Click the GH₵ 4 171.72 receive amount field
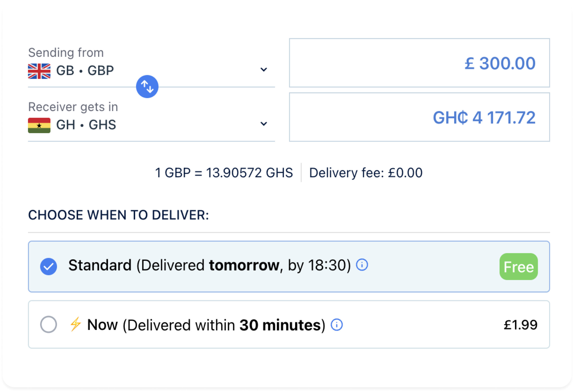574x392 pixels. coord(419,117)
